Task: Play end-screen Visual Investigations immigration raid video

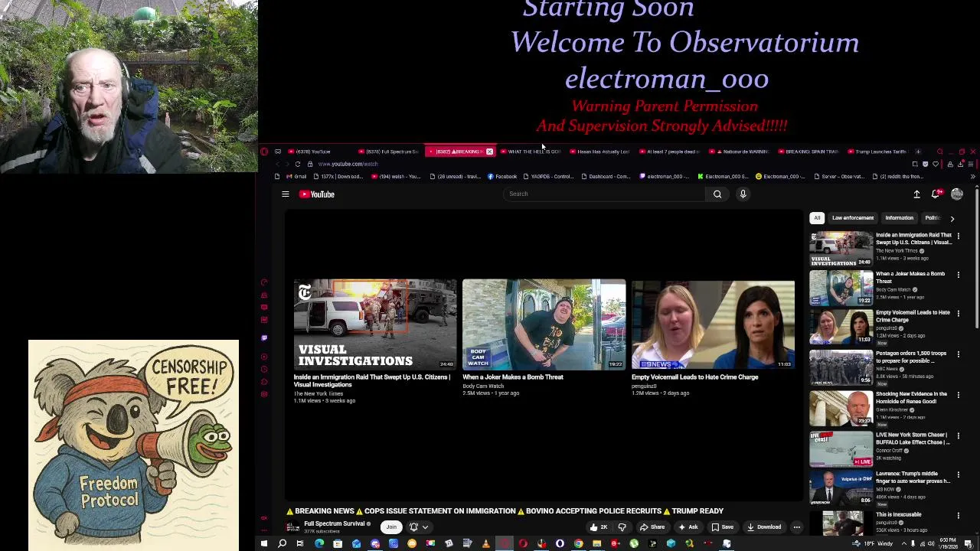Action: point(375,324)
